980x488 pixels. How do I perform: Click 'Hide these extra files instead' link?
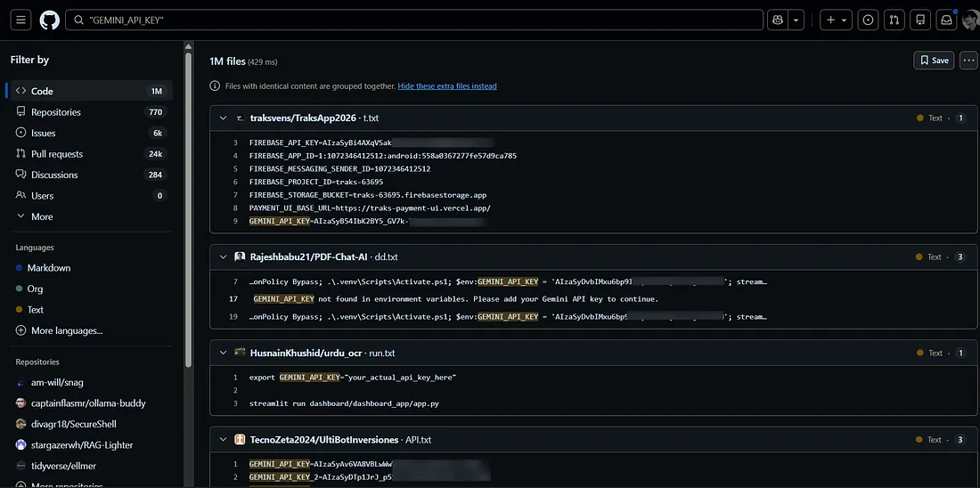pyautogui.click(x=447, y=86)
